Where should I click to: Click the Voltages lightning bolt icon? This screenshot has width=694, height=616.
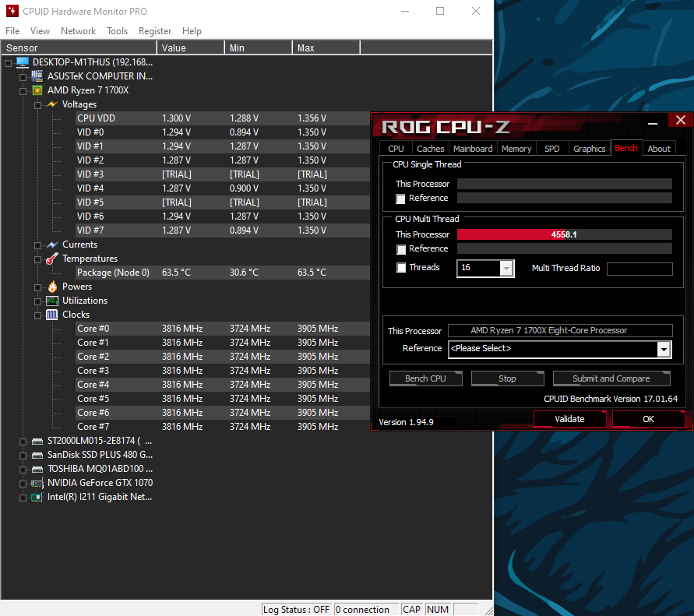tap(51, 104)
